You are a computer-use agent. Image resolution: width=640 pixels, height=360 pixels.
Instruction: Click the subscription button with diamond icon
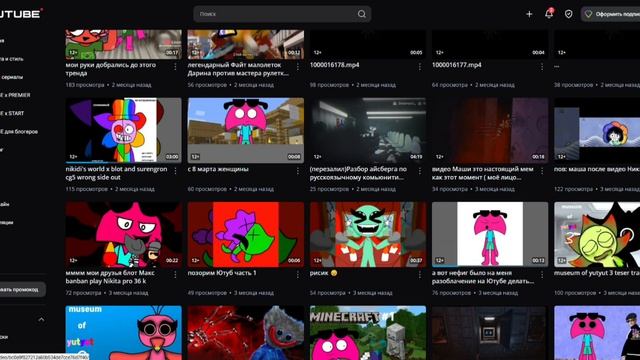click(x=611, y=14)
